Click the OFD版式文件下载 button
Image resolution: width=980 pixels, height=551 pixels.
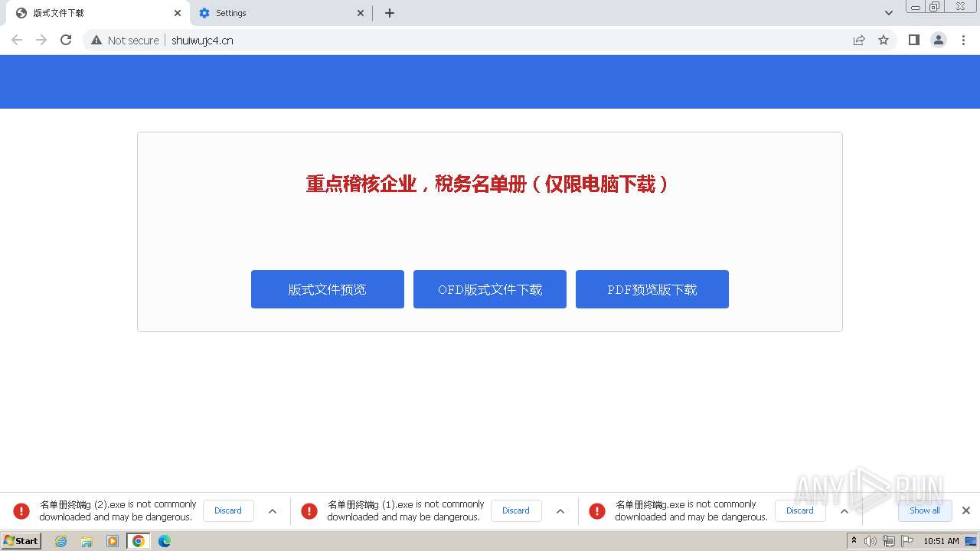point(490,289)
